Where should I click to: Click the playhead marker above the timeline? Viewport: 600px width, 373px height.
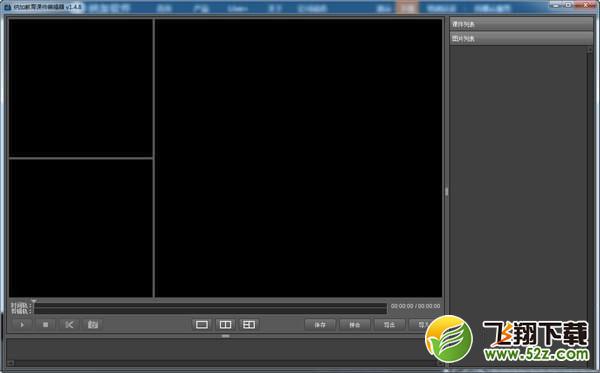[x=33, y=301]
